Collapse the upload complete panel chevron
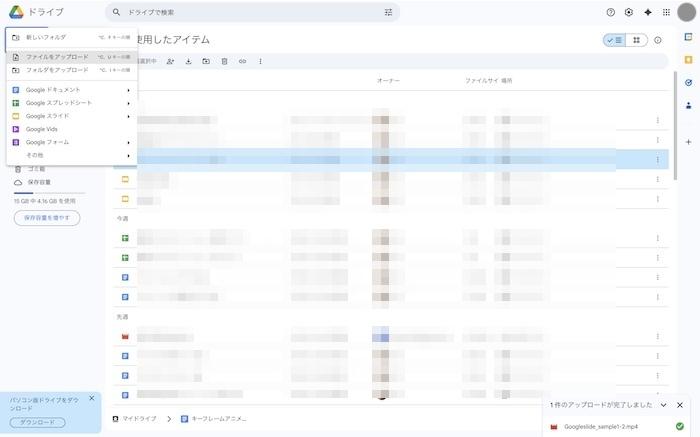Viewport: 700px width, 437px height. pyautogui.click(x=664, y=405)
